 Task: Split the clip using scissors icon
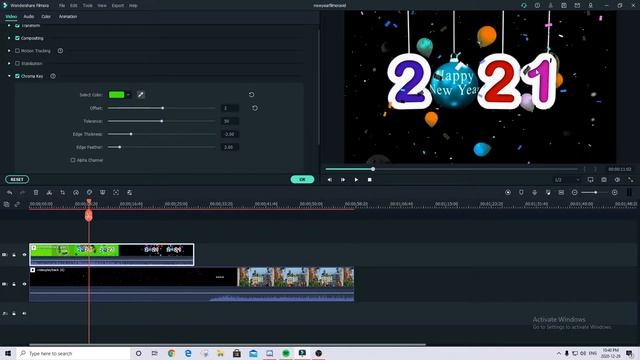(49, 192)
